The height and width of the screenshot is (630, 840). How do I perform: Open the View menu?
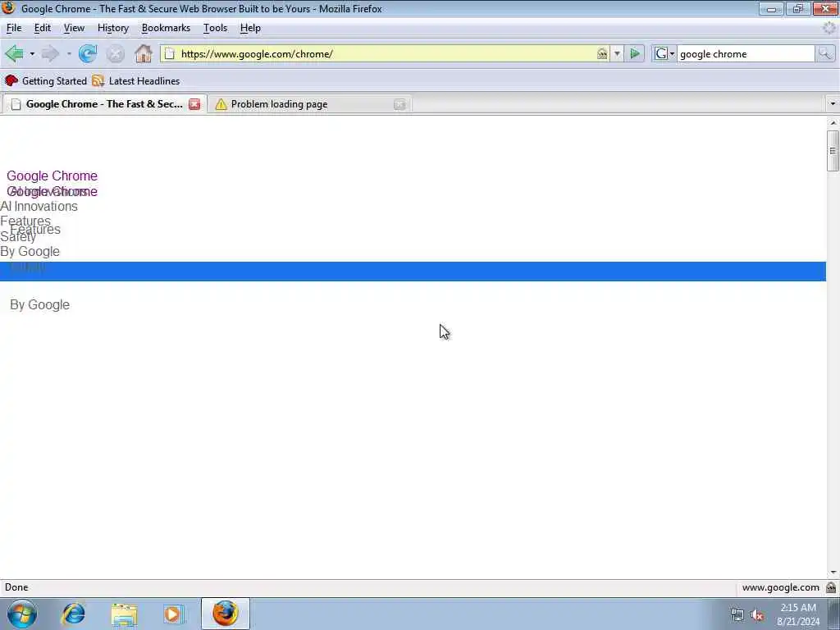coord(74,28)
